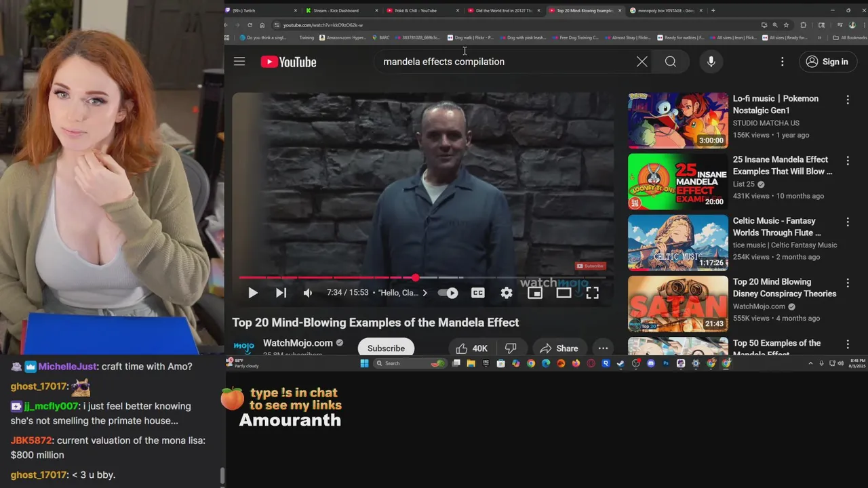The width and height of the screenshot is (868, 488).
Task: Open Discord from the taskbar
Action: 651,363
